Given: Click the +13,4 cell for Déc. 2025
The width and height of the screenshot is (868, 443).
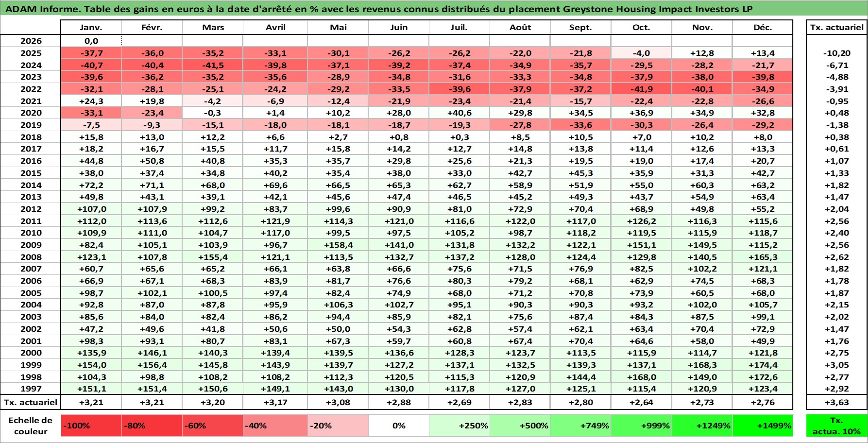Looking at the screenshot, I should click(763, 53).
